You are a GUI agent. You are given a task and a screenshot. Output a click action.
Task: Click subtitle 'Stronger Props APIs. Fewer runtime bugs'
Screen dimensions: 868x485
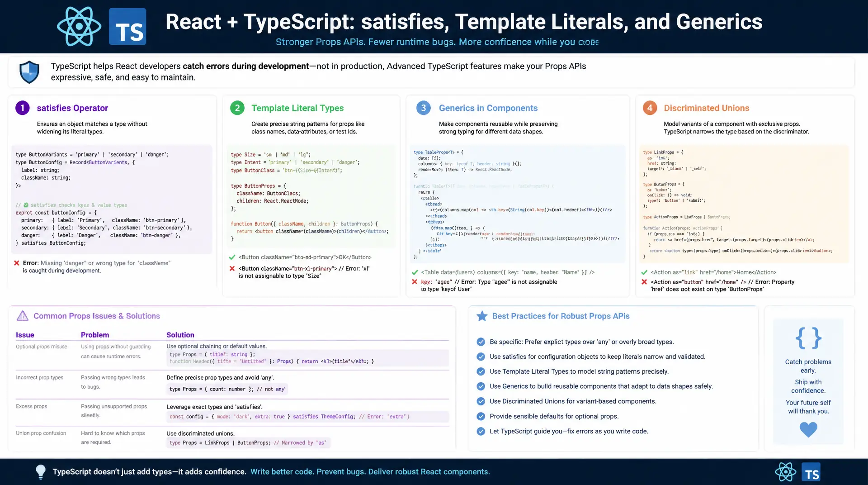[x=437, y=42]
